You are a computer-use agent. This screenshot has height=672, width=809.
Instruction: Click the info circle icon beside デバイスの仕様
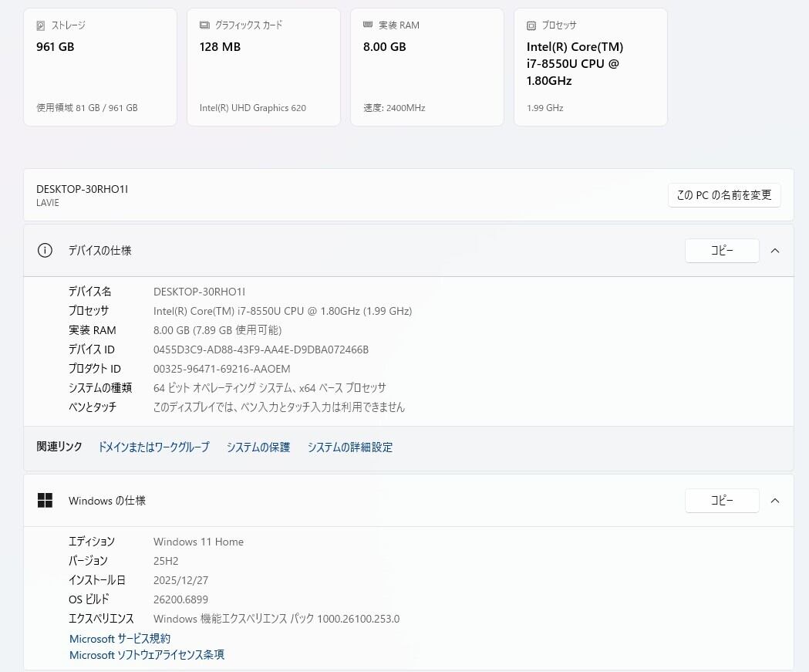pyautogui.click(x=45, y=251)
